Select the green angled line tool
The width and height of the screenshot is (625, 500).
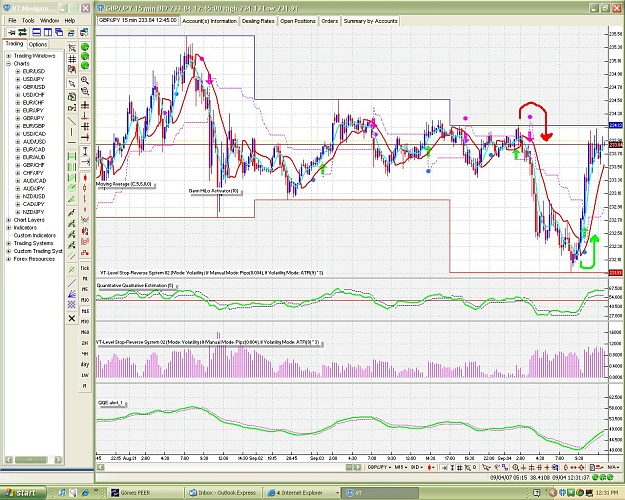click(x=72, y=199)
